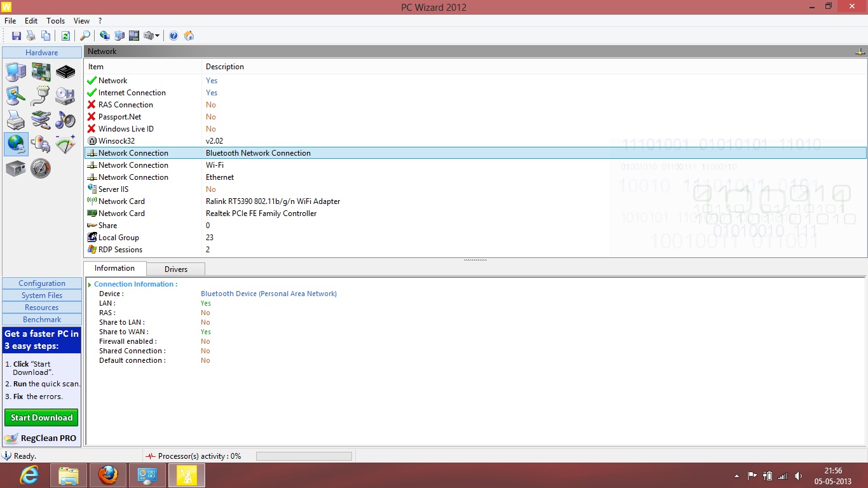Select the Windows Live ID row

tap(475, 129)
